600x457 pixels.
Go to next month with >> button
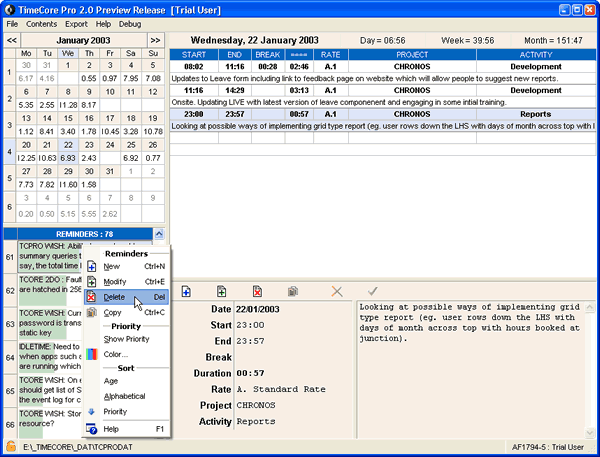point(155,41)
